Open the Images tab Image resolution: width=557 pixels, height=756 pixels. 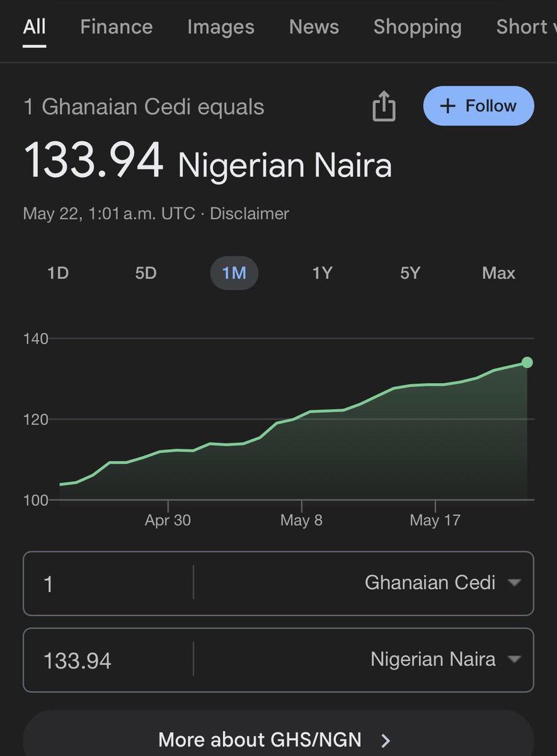pyautogui.click(x=221, y=27)
